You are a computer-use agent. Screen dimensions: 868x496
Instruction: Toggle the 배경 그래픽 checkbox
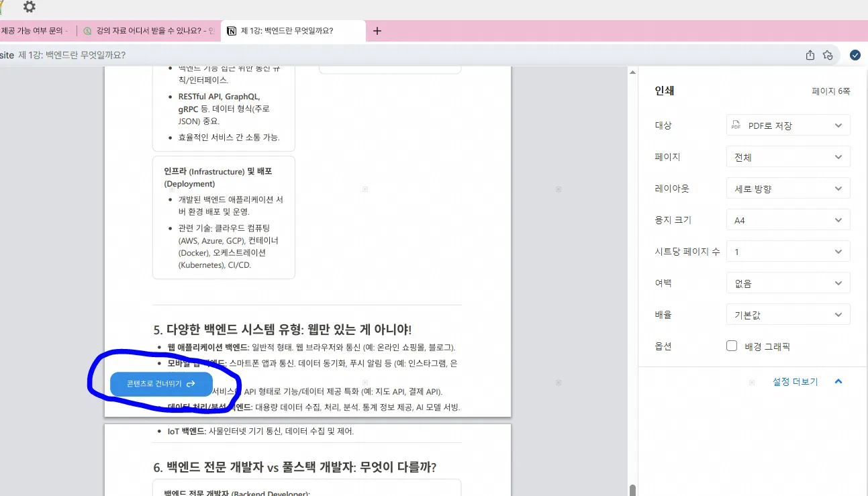click(x=732, y=346)
